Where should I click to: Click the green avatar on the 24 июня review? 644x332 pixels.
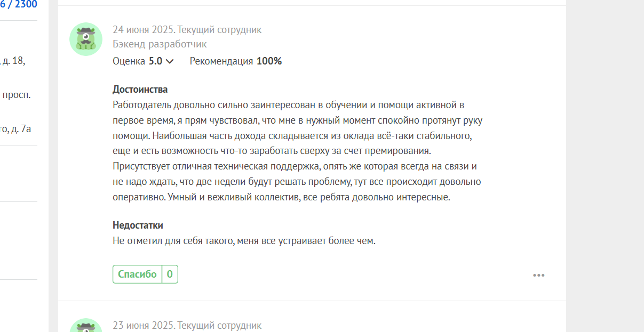(86, 39)
